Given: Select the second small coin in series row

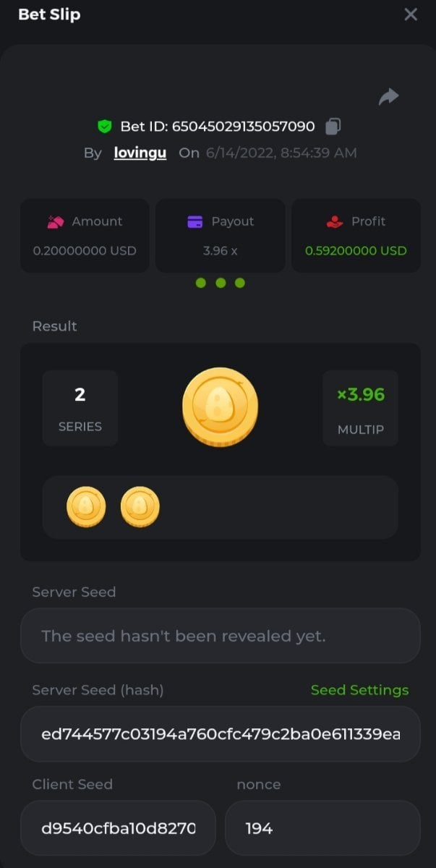Looking at the screenshot, I should coord(140,506).
